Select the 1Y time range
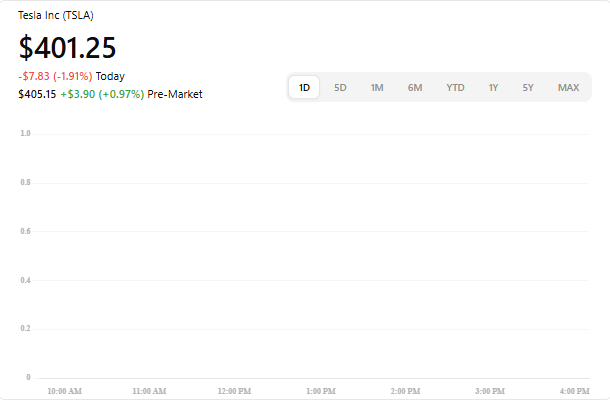The width and height of the screenshot is (610, 401). coord(493,88)
